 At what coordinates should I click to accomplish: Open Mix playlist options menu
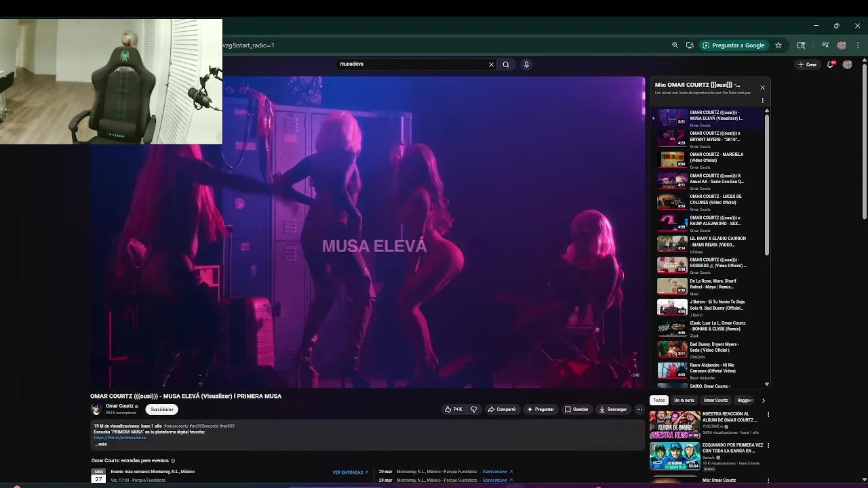tap(762, 101)
